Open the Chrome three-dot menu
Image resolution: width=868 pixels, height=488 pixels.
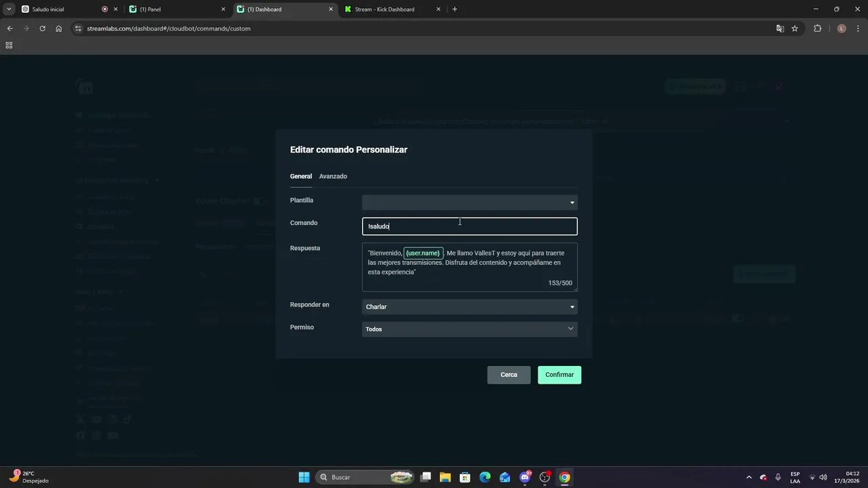click(858, 28)
